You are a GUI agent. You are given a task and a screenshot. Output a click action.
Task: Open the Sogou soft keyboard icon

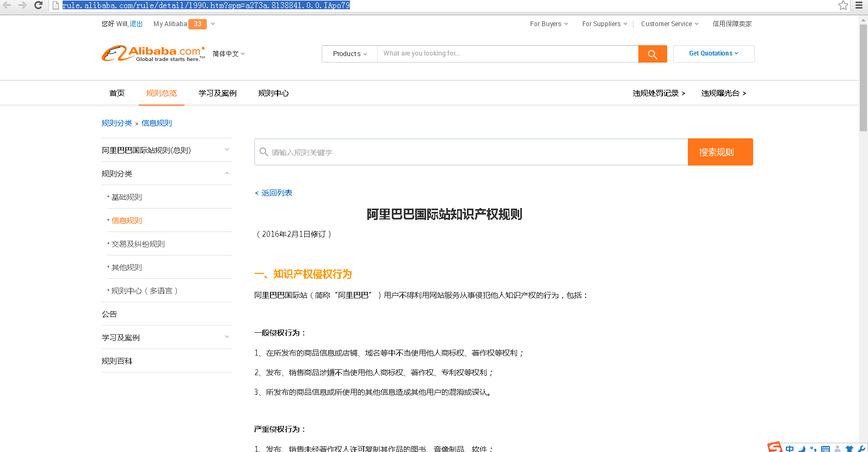coord(826,449)
